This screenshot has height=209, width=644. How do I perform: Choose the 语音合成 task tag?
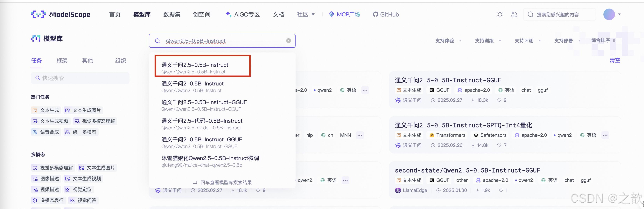tap(46, 132)
